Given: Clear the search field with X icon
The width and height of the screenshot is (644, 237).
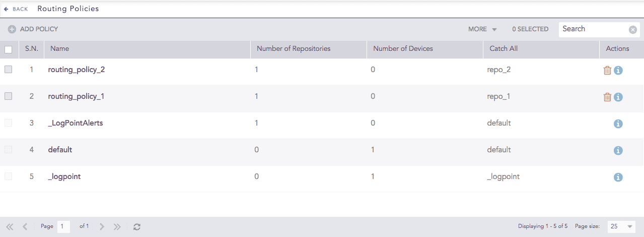Looking at the screenshot, I should coord(633,30).
